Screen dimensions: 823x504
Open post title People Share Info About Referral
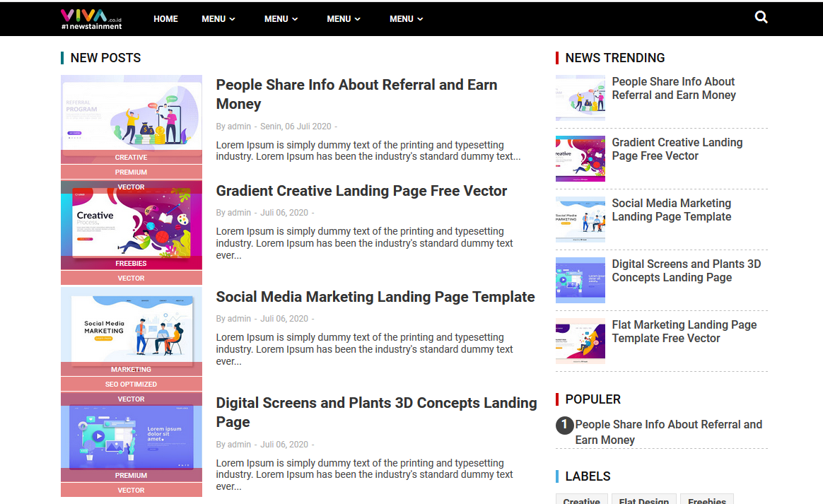[x=356, y=94]
